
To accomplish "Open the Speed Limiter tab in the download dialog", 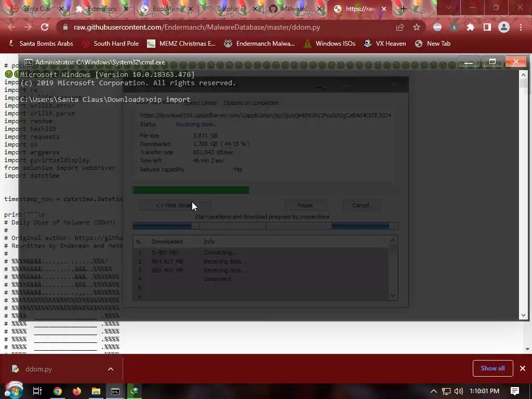I will click(x=201, y=103).
